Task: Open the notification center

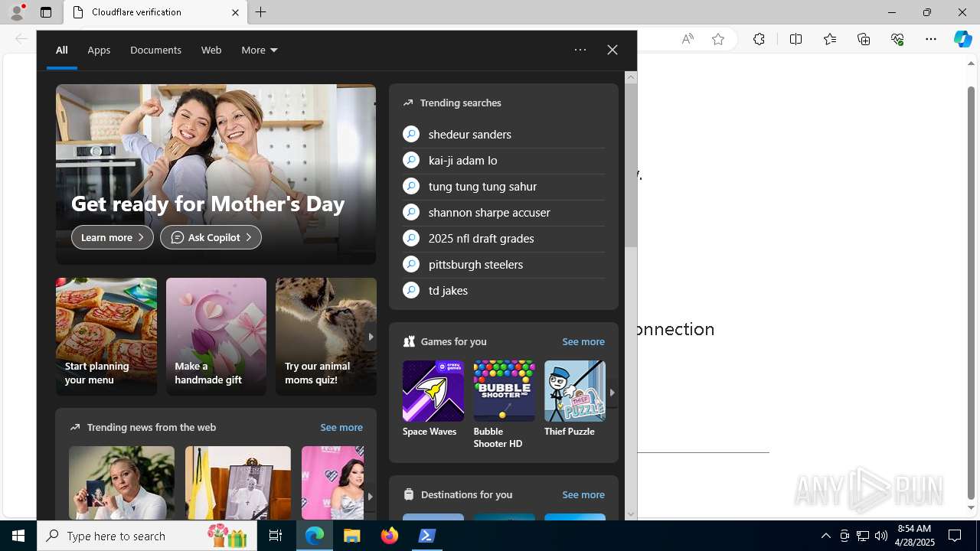Action: 955,536
